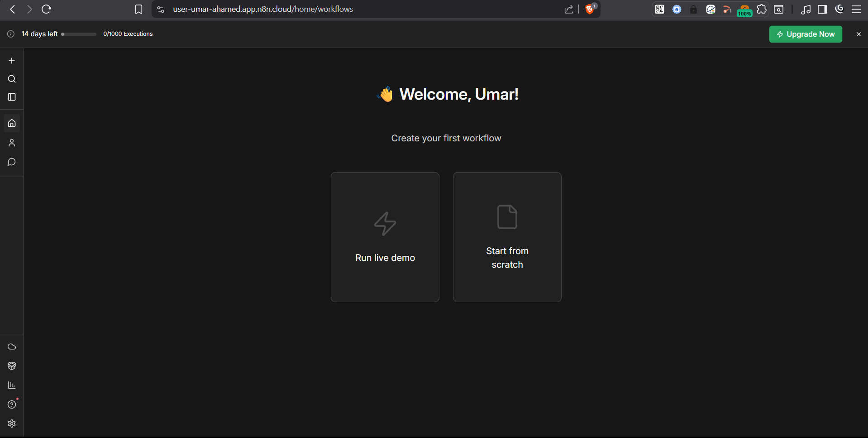Toggle the sidebar panel layout icon
Image resolution: width=868 pixels, height=438 pixels.
tap(12, 97)
